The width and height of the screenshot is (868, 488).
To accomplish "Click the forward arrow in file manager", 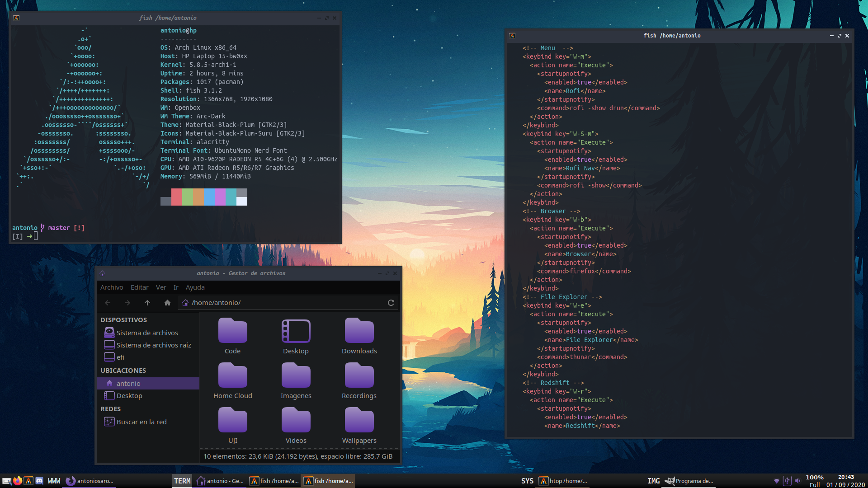I will pyautogui.click(x=127, y=303).
